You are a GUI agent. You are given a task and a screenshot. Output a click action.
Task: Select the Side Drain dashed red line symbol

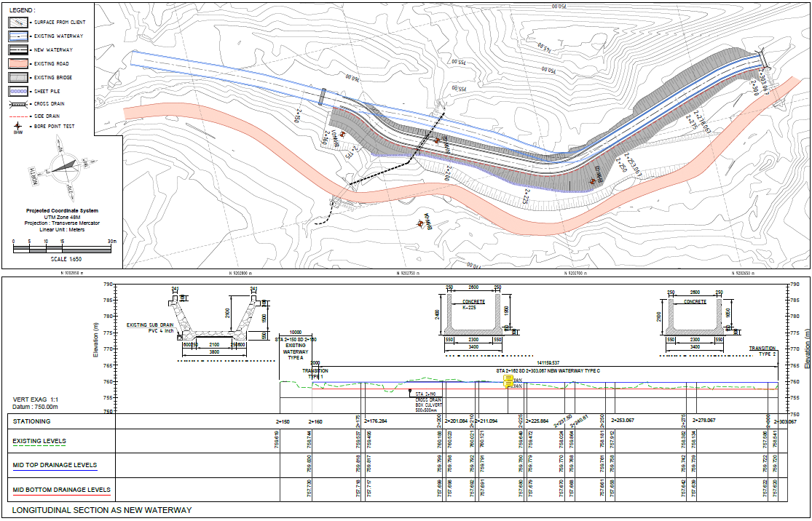coord(19,115)
